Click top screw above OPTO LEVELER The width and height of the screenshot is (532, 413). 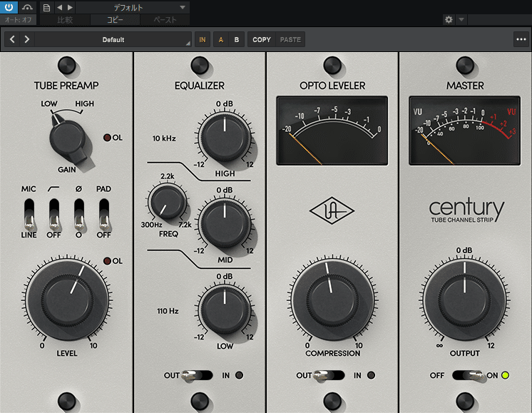(332, 66)
